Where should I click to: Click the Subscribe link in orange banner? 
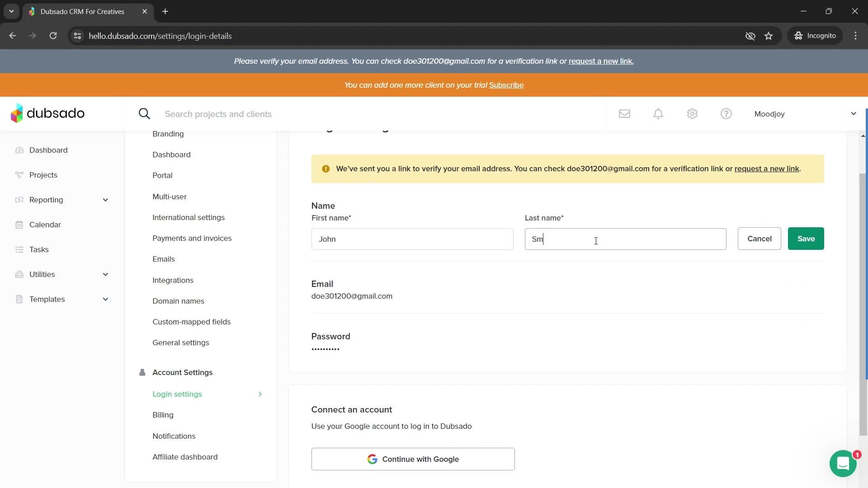506,85
